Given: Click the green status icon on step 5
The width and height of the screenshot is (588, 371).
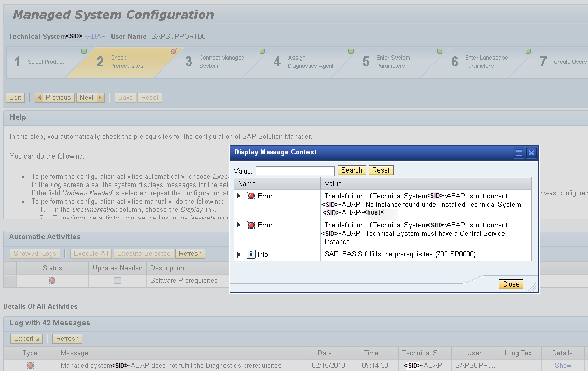Looking at the screenshot, I should pos(440,51).
